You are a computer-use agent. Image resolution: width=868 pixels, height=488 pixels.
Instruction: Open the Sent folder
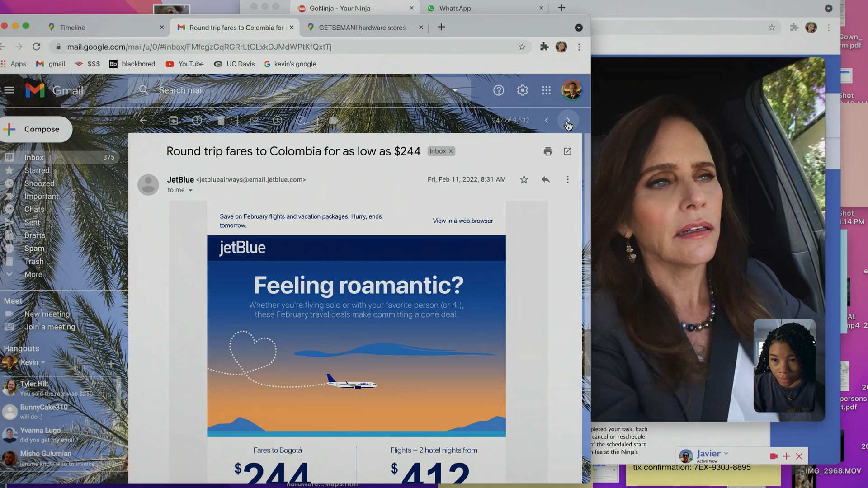click(x=32, y=222)
